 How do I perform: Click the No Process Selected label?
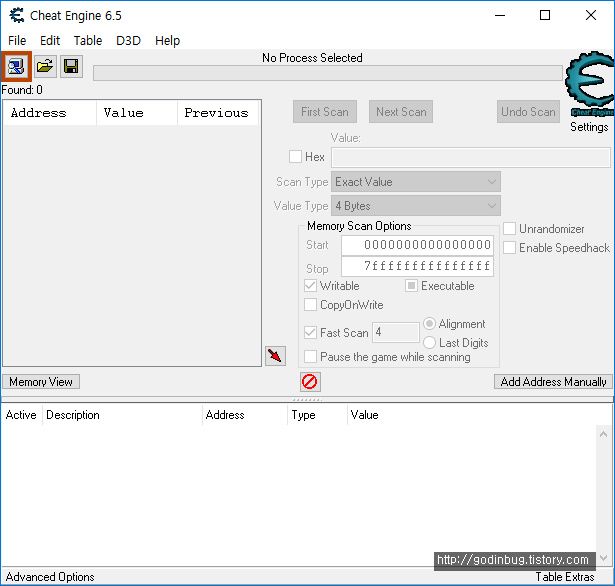click(312, 58)
